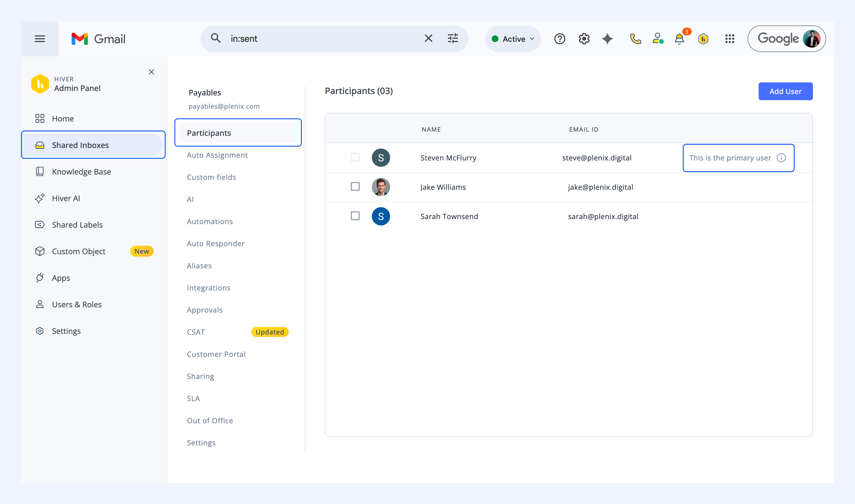855x504 pixels.
Task: Click the Gmail logo
Action: 98,39
